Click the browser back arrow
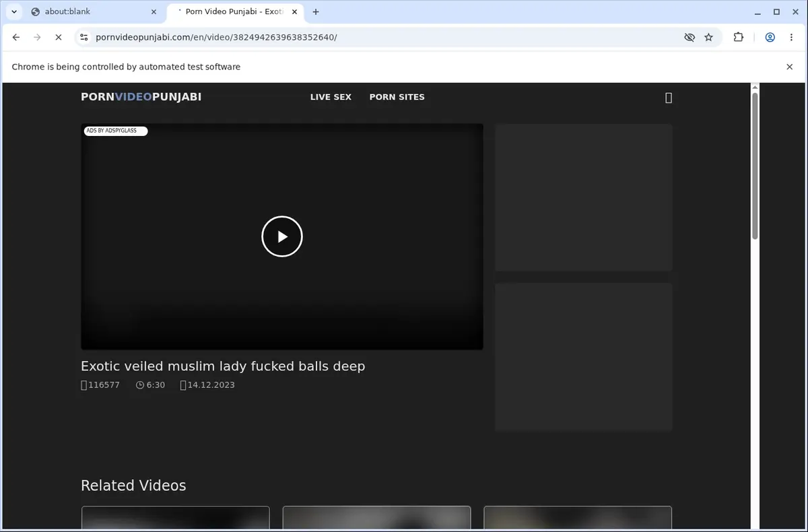Image resolution: width=808 pixels, height=532 pixels. [16, 38]
